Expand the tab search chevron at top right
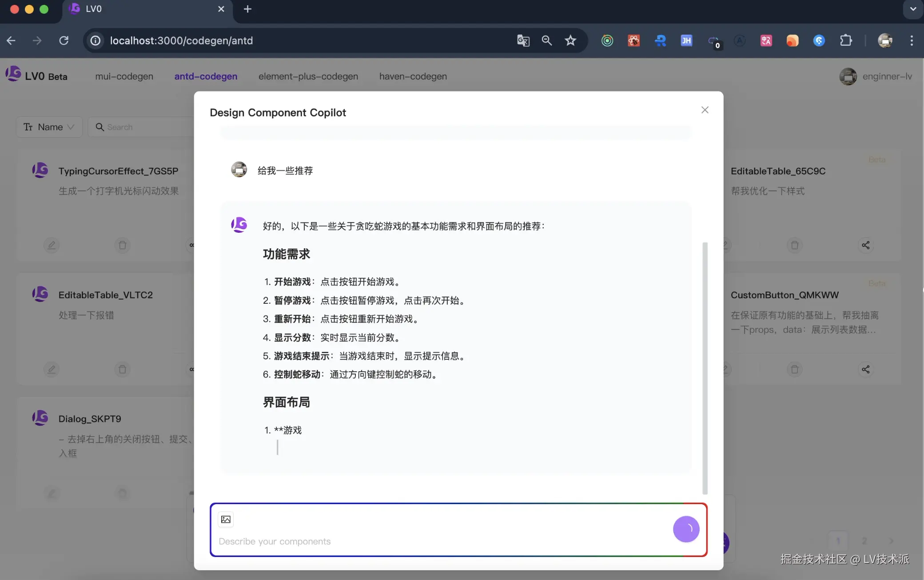Screen dimensions: 924x580 (913, 9)
